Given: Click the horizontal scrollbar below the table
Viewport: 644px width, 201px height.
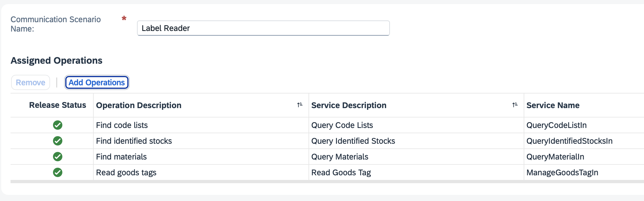Looking at the screenshot, I should (322, 182).
